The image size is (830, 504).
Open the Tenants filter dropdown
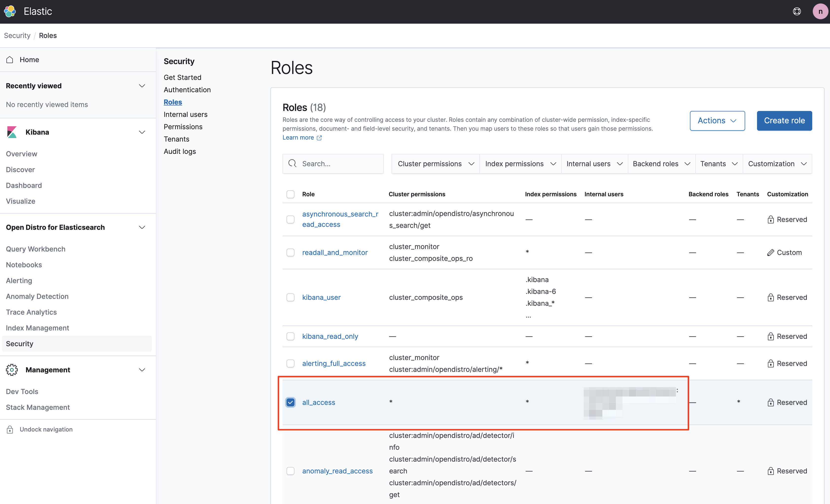click(719, 164)
